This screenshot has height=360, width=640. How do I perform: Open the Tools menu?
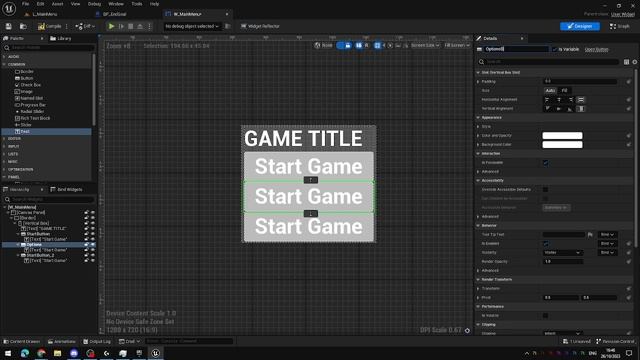(137, 4)
